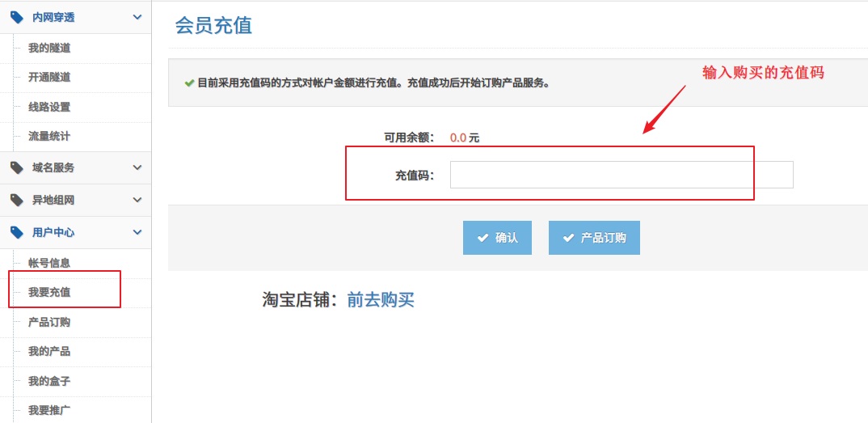Screen dimensions: 868x423
Task: Collapse the 用户中心 section chevron
Action: (137, 232)
